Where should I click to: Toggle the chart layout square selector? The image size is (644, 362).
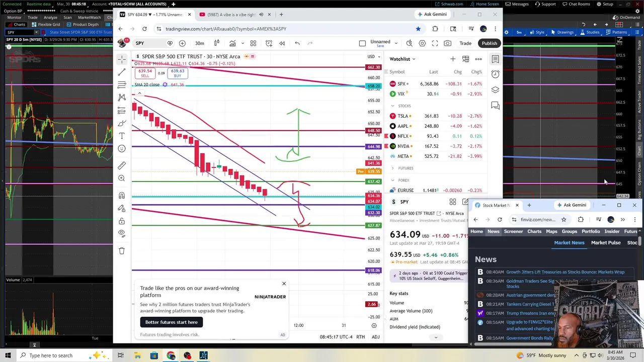(x=362, y=43)
